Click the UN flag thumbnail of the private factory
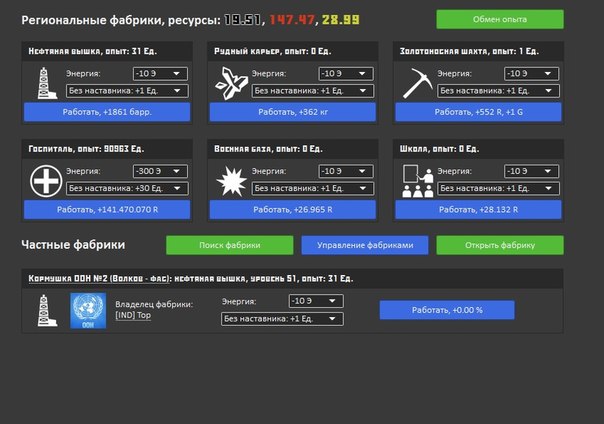 88,310
